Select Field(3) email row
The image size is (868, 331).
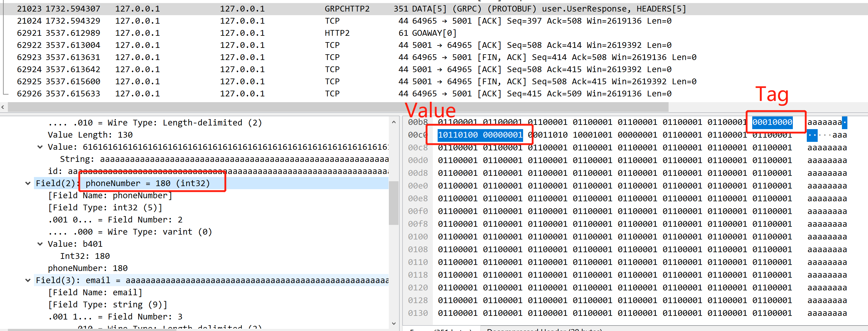tap(211, 280)
